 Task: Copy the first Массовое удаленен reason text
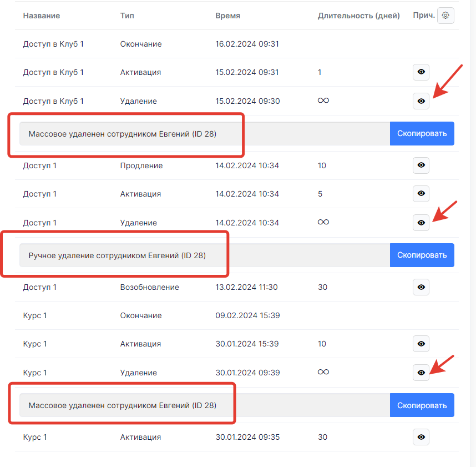pyautogui.click(x=422, y=134)
